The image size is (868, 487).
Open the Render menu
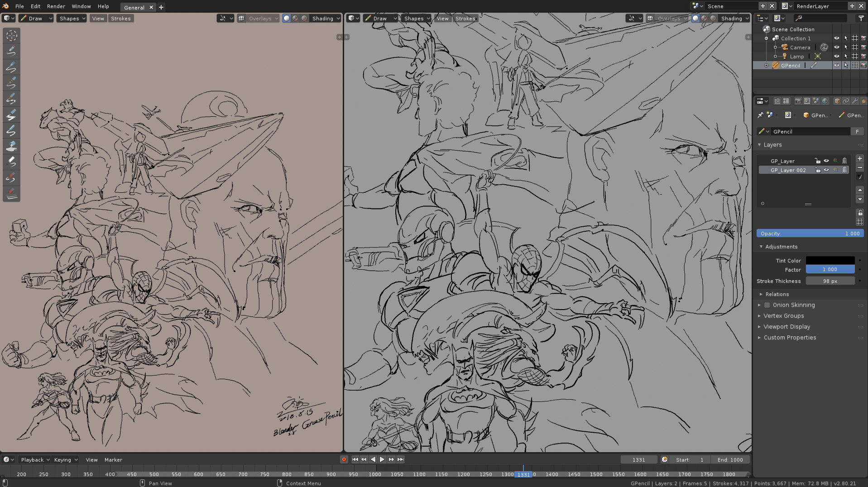(x=56, y=6)
